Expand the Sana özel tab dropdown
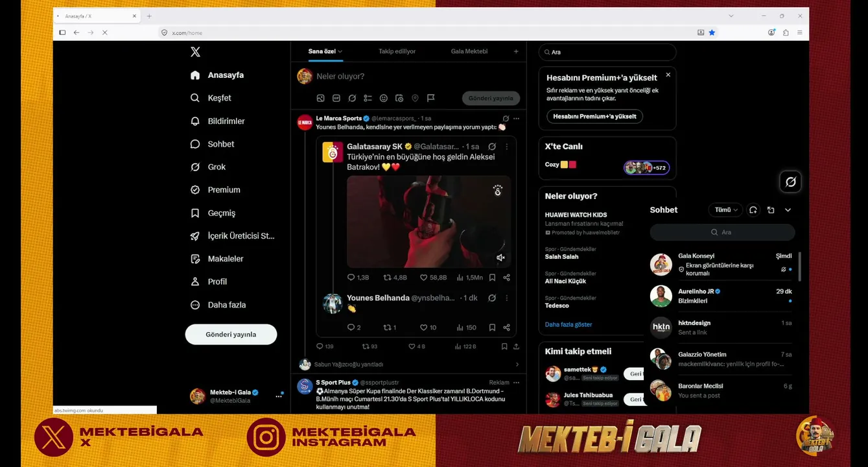Viewport: 868px width, 467px height. 340,51
